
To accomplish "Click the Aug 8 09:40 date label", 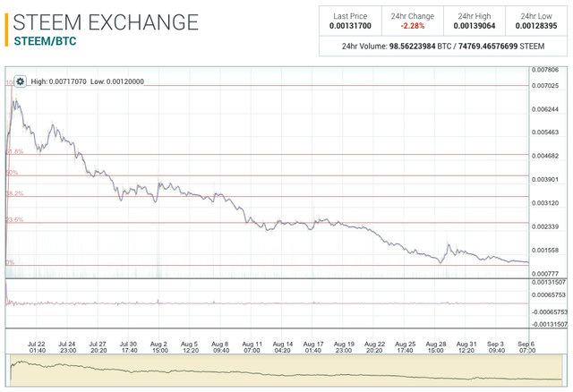I will pyautogui.click(x=220, y=347).
